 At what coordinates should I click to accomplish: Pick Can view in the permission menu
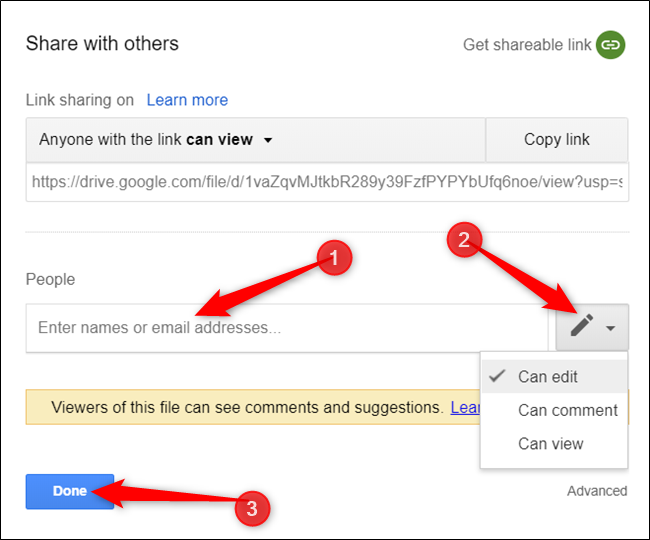[x=550, y=443]
